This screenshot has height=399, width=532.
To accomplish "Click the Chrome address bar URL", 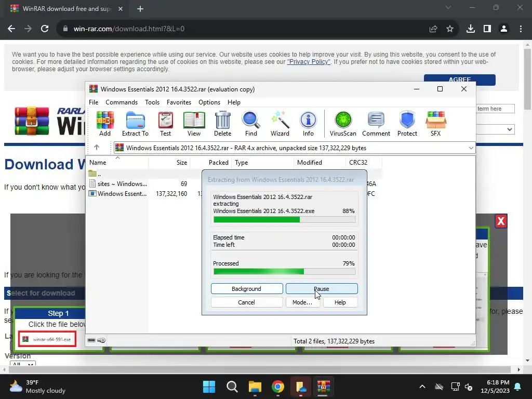I will click(129, 29).
